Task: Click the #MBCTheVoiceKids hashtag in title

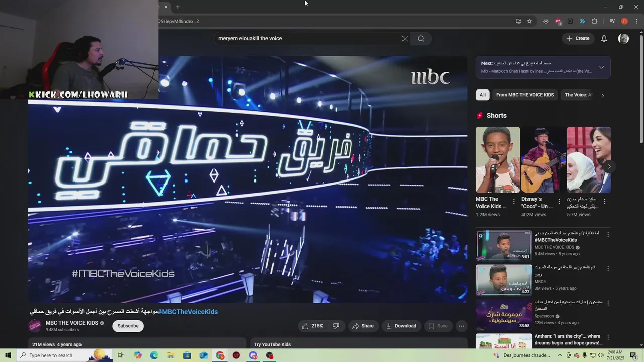Action: pos(188,312)
